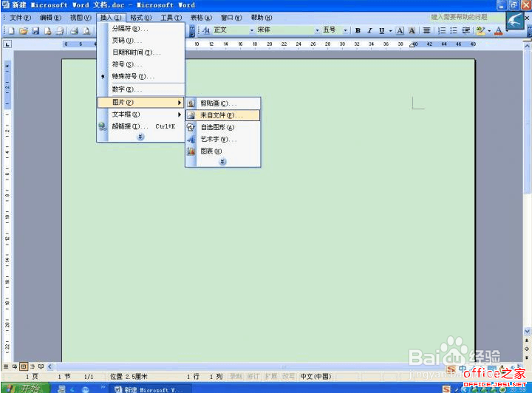Click the 开始 Start button
The image size is (532, 393).
pos(25,388)
